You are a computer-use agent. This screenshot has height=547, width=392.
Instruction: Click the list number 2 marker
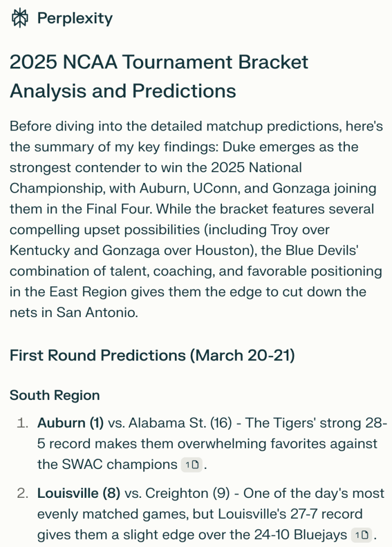[x=22, y=492]
